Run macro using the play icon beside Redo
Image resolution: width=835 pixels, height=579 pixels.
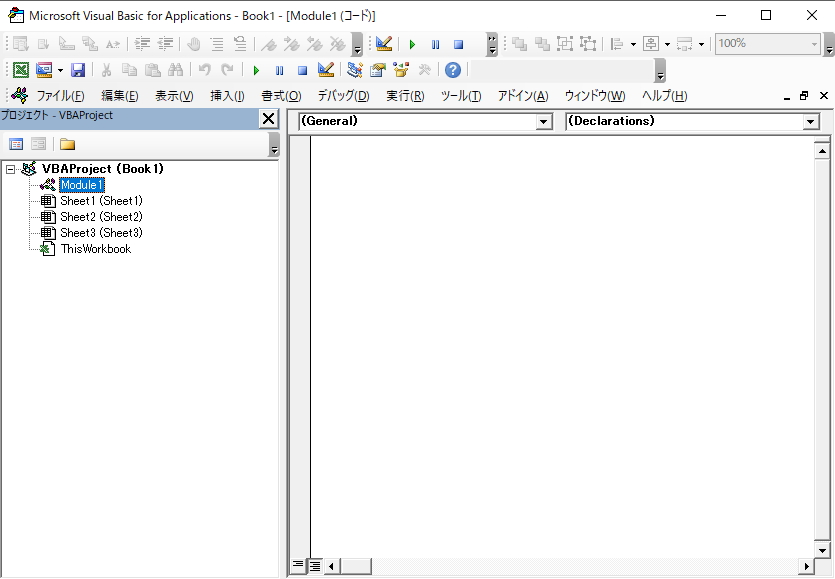pyautogui.click(x=256, y=70)
